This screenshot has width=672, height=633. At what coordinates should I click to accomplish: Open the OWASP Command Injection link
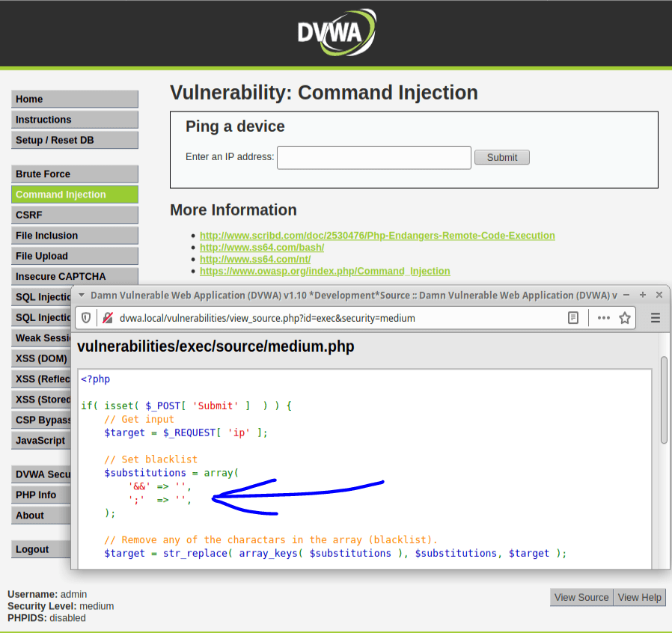click(x=325, y=271)
